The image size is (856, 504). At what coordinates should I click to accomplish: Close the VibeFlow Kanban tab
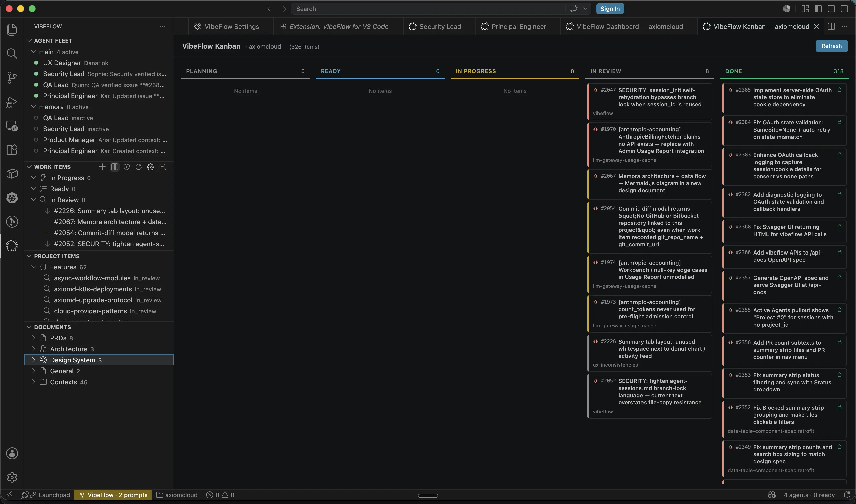pos(817,26)
